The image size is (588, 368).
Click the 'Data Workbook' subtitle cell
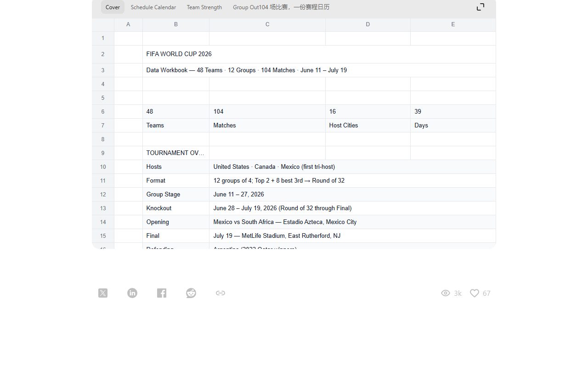click(319, 70)
